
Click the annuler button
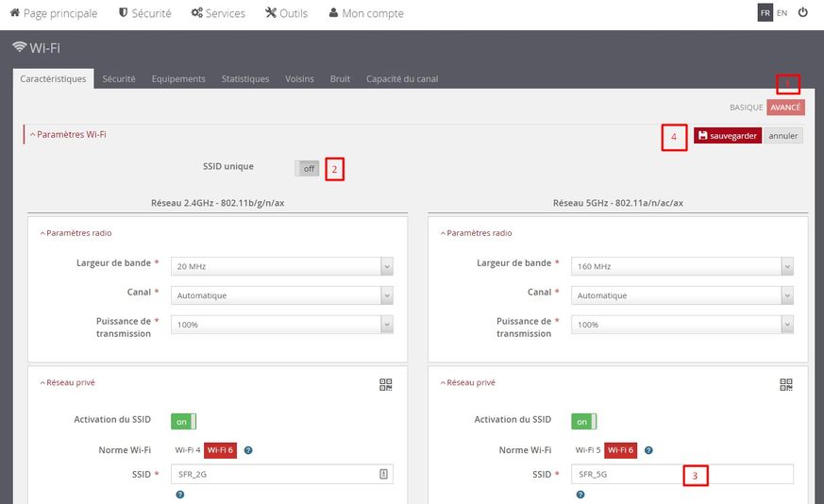coord(782,136)
